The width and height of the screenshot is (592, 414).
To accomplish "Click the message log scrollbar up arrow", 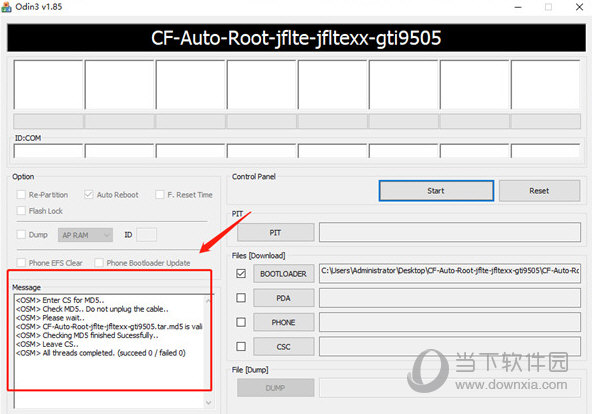I will point(208,300).
